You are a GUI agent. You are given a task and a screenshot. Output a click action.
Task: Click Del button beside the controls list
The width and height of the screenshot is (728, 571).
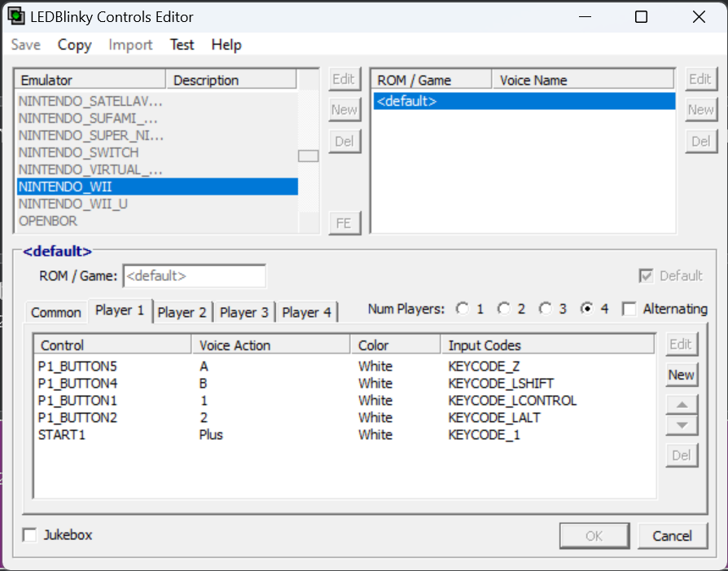click(682, 455)
